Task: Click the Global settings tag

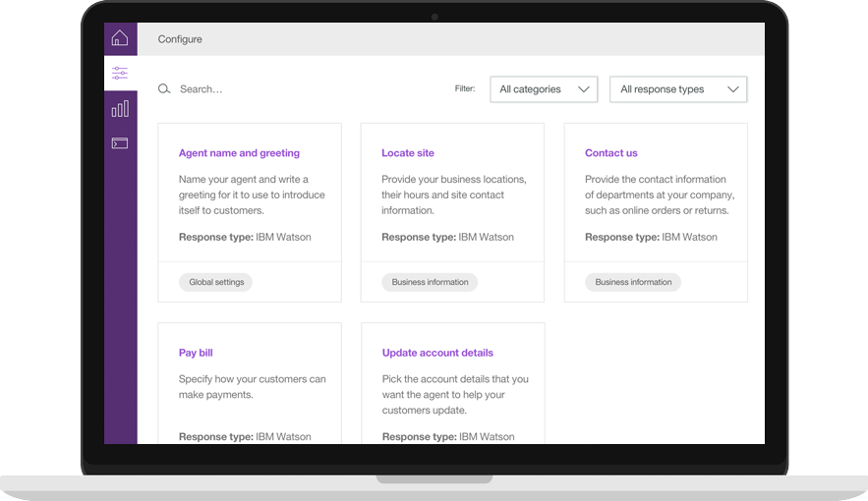Action: tap(216, 282)
